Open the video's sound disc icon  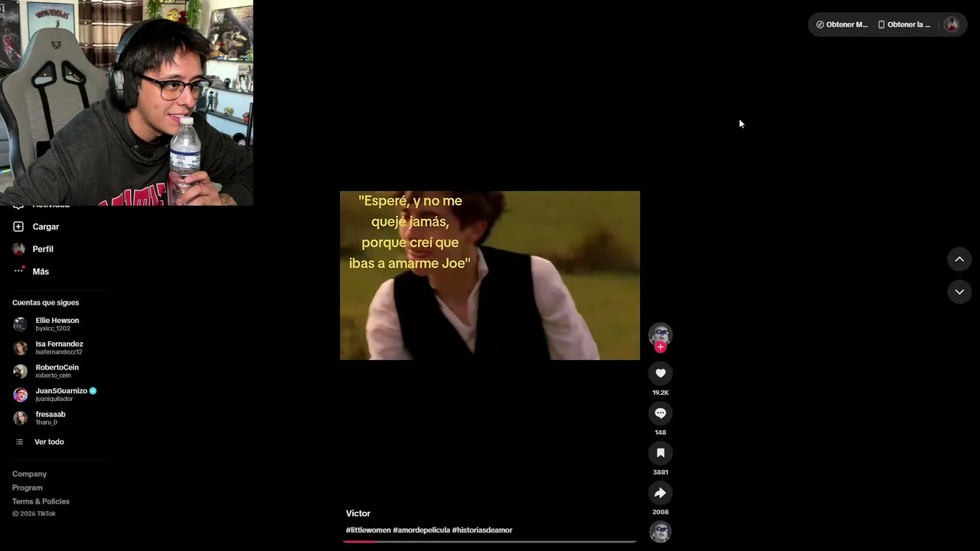point(660,531)
